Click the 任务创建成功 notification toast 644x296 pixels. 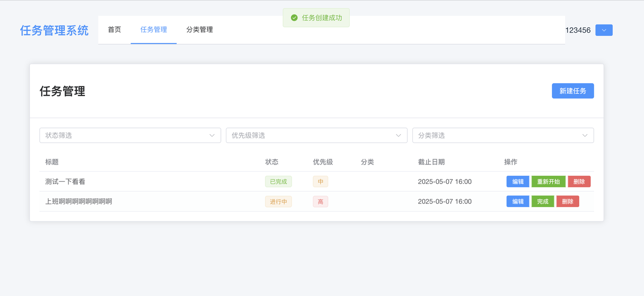(316, 17)
